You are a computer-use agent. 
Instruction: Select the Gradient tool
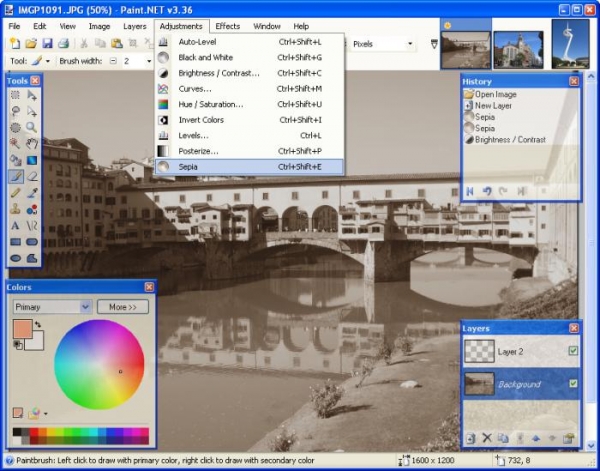click(x=32, y=160)
